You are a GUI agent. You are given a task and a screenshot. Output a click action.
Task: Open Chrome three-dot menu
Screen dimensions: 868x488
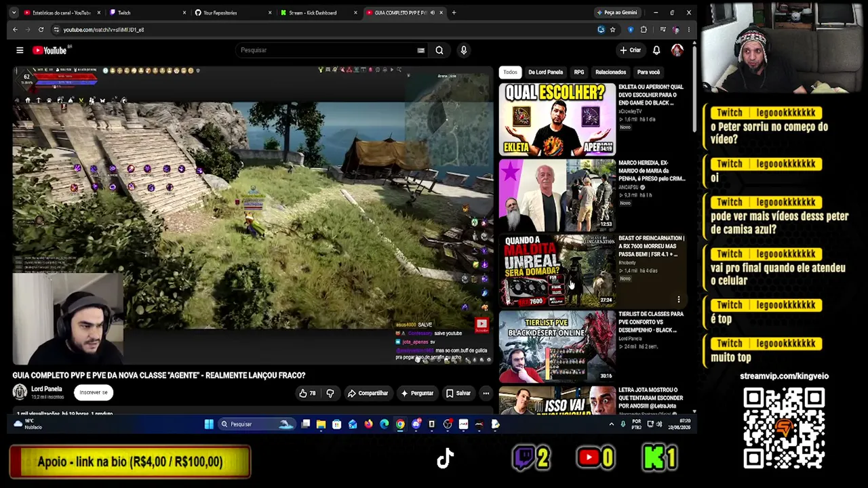(x=688, y=30)
